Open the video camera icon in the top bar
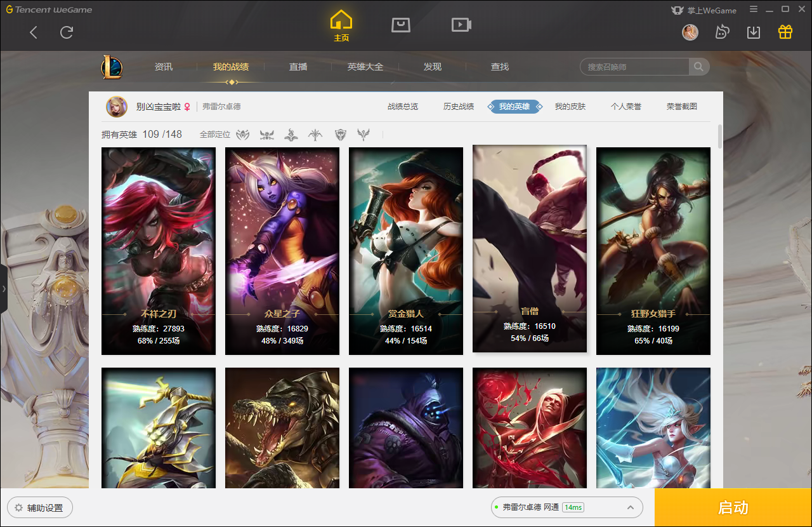The height and width of the screenshot is (527, 812). (x=461, y=25)
